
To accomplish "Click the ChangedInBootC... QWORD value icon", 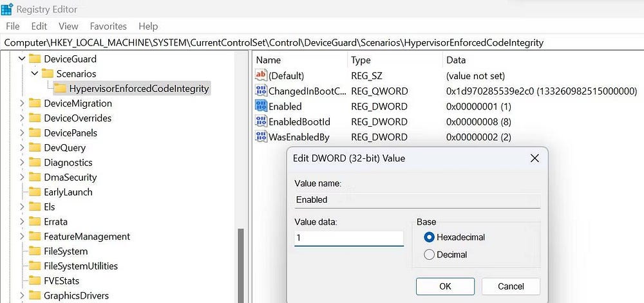I will 261,91.
